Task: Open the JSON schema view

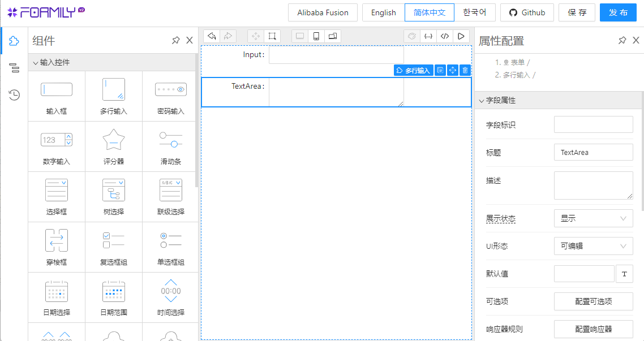Action: click(428, 36)
